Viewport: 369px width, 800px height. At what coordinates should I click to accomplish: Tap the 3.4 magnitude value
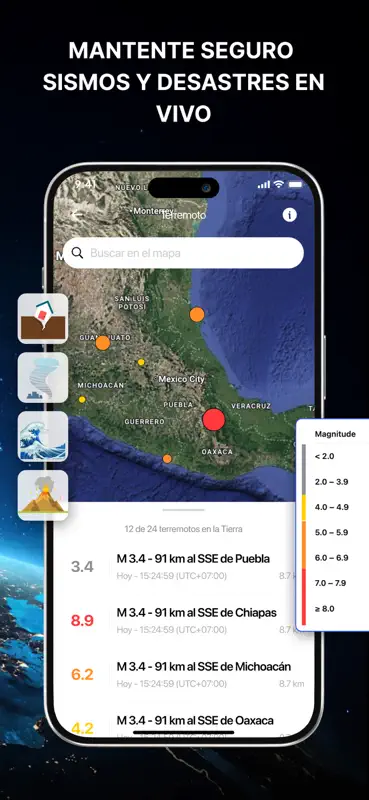82,567
